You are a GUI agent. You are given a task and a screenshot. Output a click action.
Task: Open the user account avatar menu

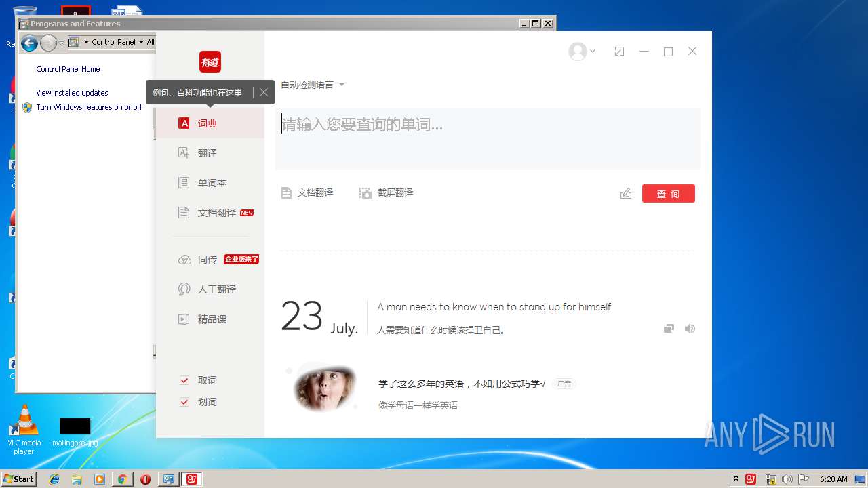(582, 52)
